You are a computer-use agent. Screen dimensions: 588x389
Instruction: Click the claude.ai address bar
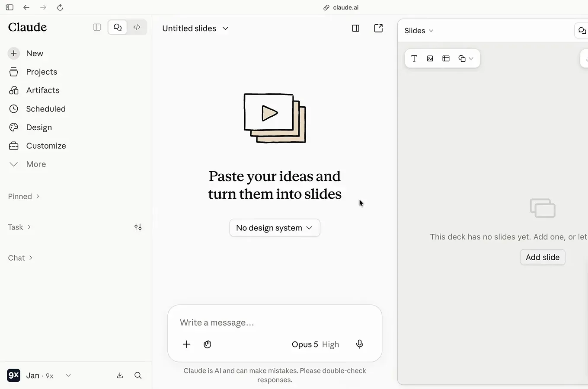click(341, 7)
